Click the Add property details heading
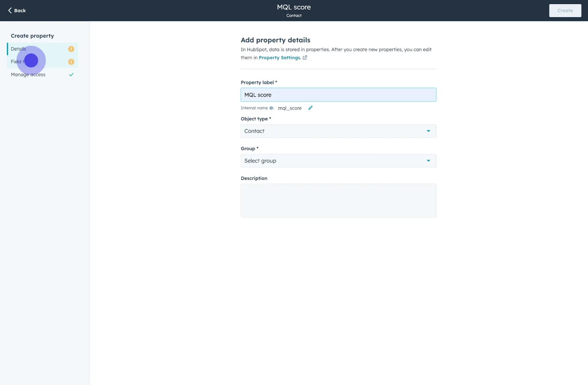The image size is (588, 385). click(x=275, y=40)
